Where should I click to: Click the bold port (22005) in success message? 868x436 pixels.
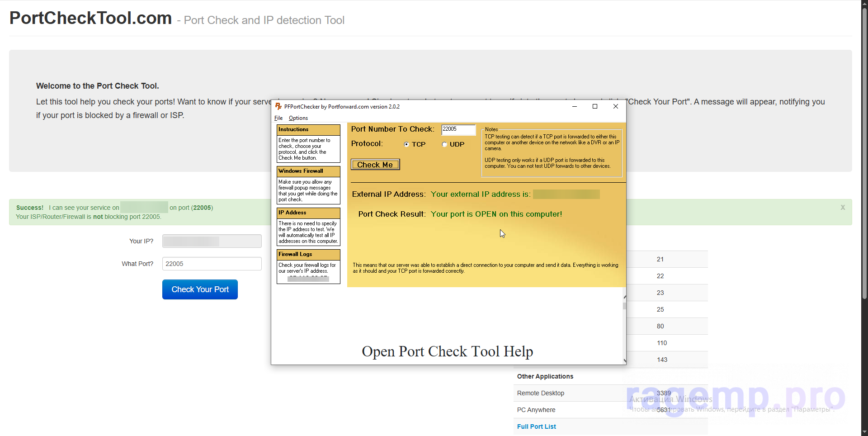coord(202,208)
